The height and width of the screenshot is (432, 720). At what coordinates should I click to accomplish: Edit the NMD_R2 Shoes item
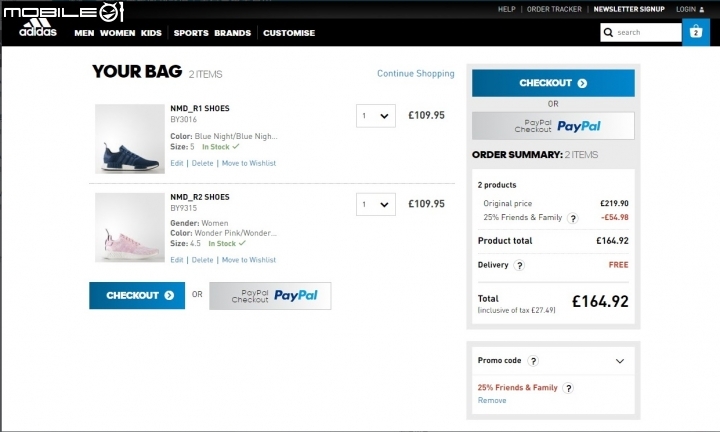[177, 260]
